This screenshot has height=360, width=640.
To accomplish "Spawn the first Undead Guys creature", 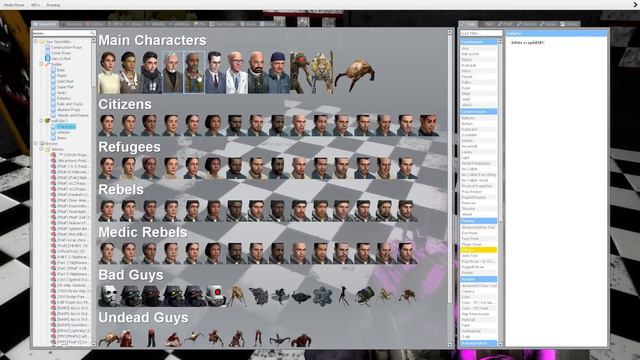I will [109, 339].
